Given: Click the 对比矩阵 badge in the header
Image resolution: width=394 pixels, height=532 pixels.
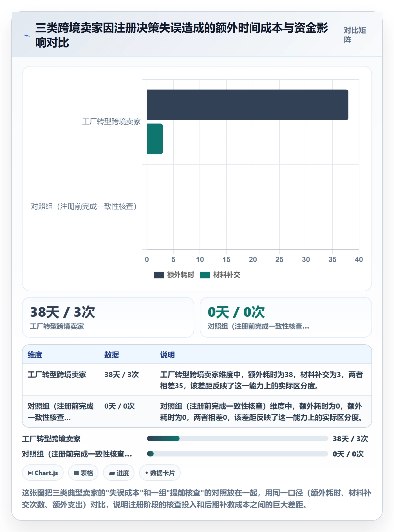Looking at the screenshot, I should click(355, 35).
